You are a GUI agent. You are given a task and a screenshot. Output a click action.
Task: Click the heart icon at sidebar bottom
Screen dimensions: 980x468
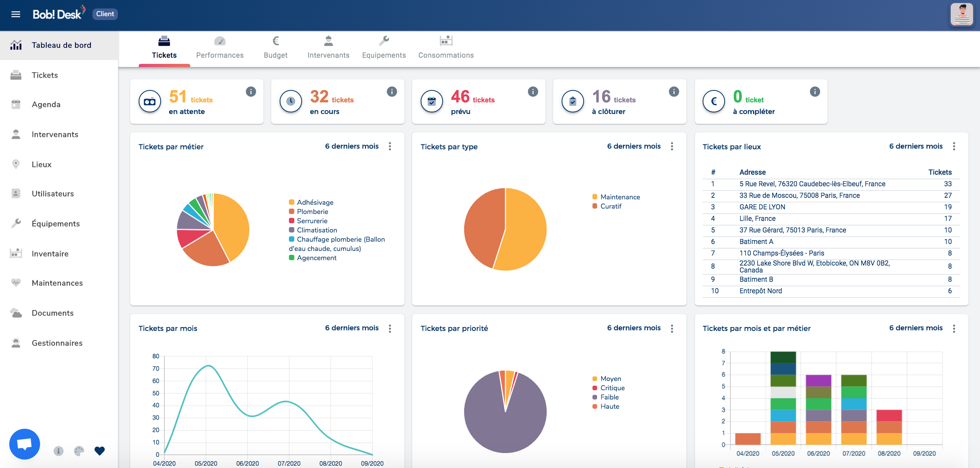click(100, 451)
